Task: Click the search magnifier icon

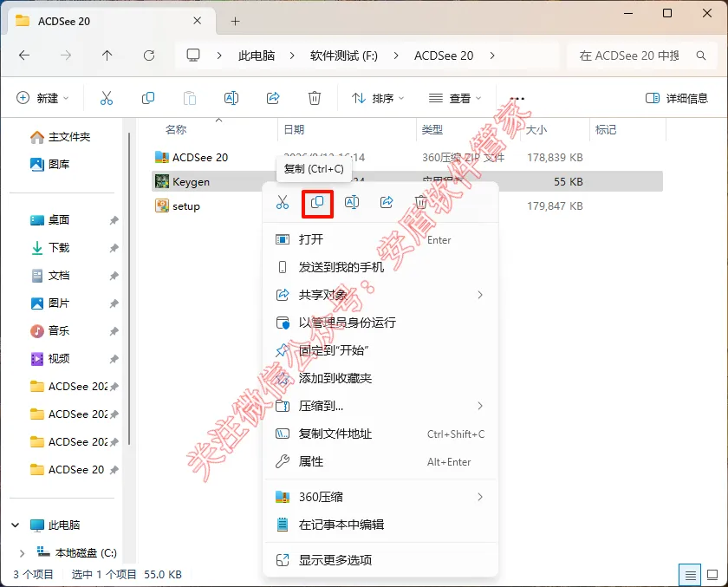Action: 701,55
